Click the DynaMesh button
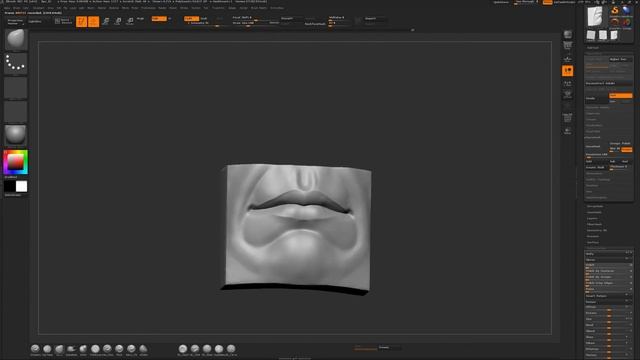The width and height of the screenshot is (640, 360). click(x=596, y=146)
